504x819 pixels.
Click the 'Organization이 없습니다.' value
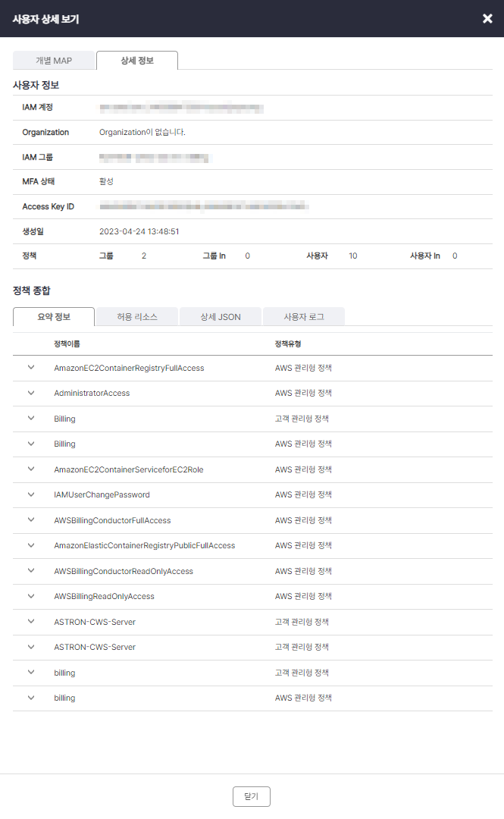tap(142, 132)
